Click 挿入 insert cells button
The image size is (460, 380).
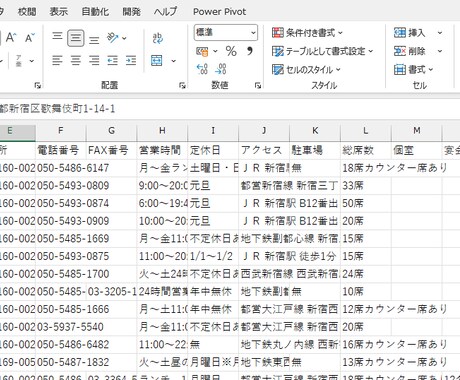tap(410, 33)
